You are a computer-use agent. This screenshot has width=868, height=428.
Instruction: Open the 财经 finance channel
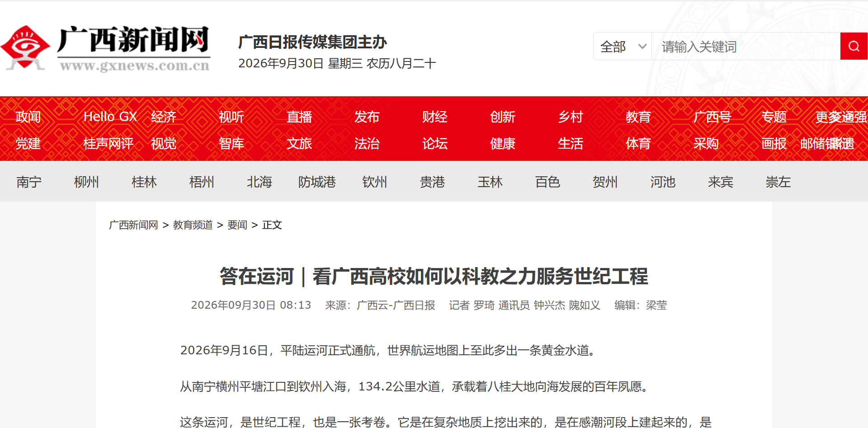[x=435, y=117]
